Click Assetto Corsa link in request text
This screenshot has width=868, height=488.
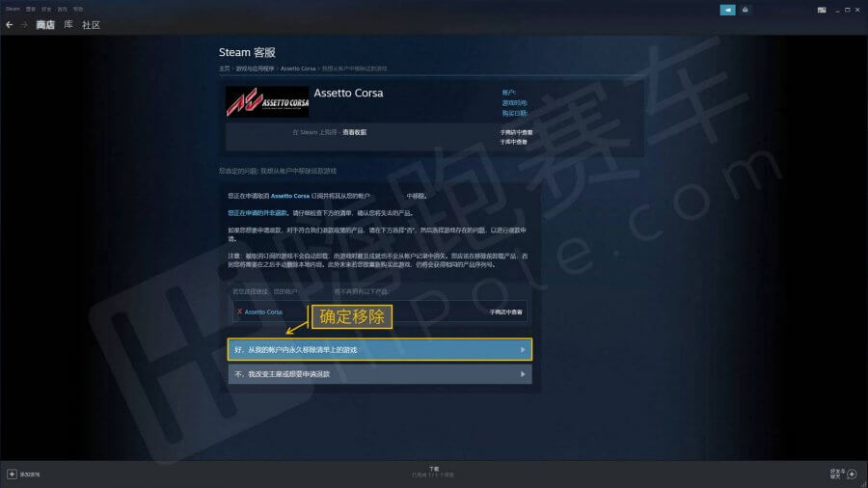tap(290, 196)
